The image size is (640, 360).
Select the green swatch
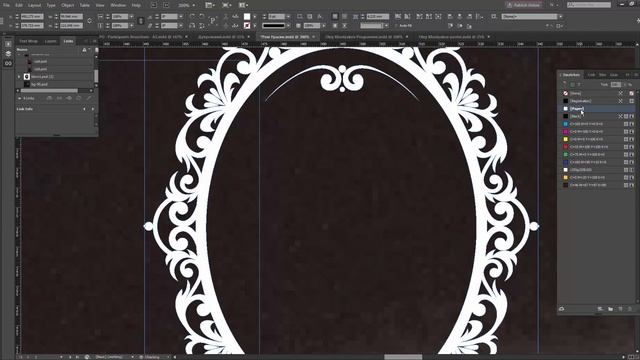click(597, 155)
